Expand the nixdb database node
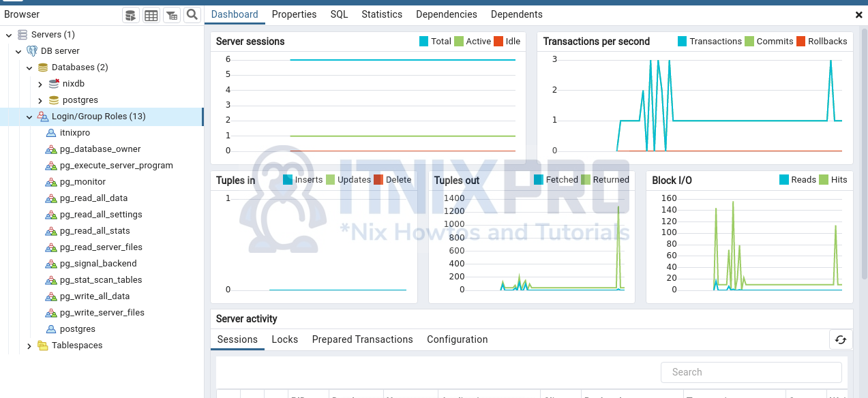The height and width of the screenshot is (398, 868). coord(40,85)
